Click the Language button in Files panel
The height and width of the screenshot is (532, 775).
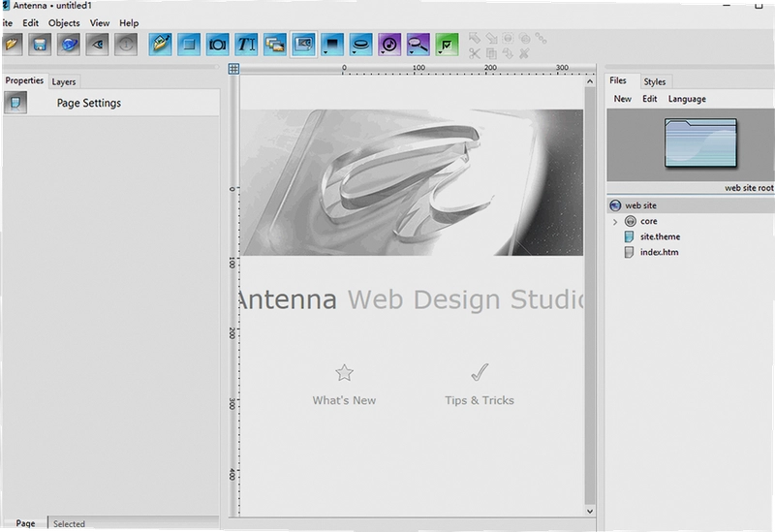click(x=687, y=99)
